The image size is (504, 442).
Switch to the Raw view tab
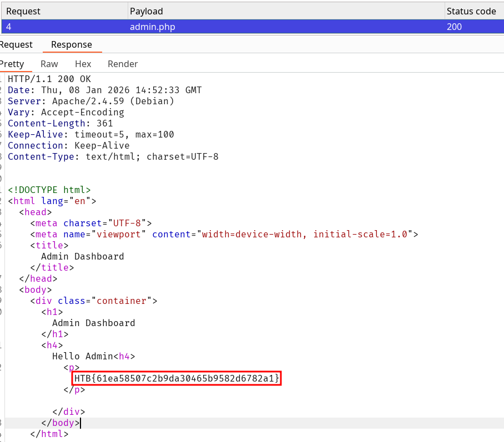(49, 64)
